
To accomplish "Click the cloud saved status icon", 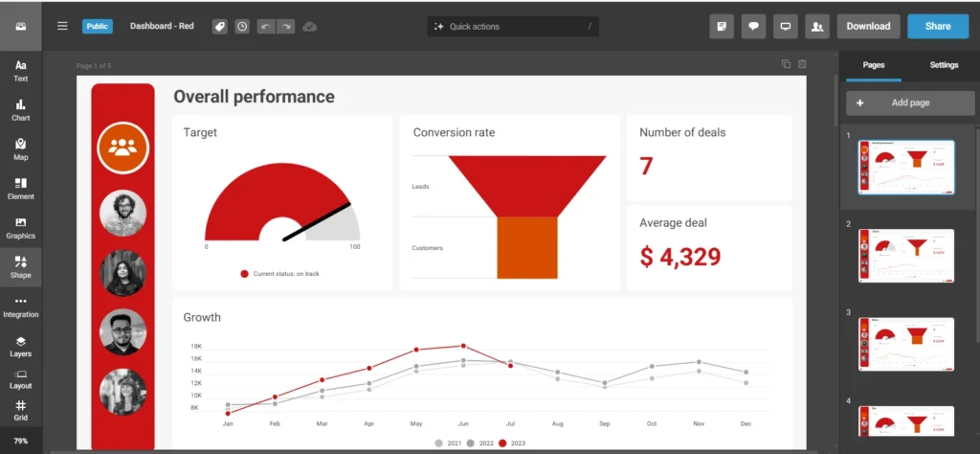I will tap(309, 26).
